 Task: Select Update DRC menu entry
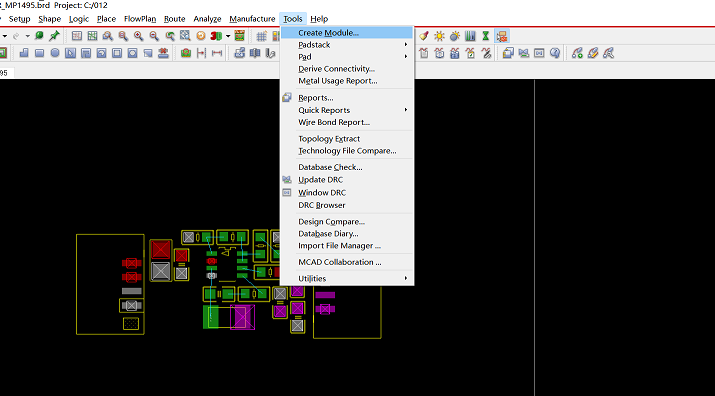347,180
